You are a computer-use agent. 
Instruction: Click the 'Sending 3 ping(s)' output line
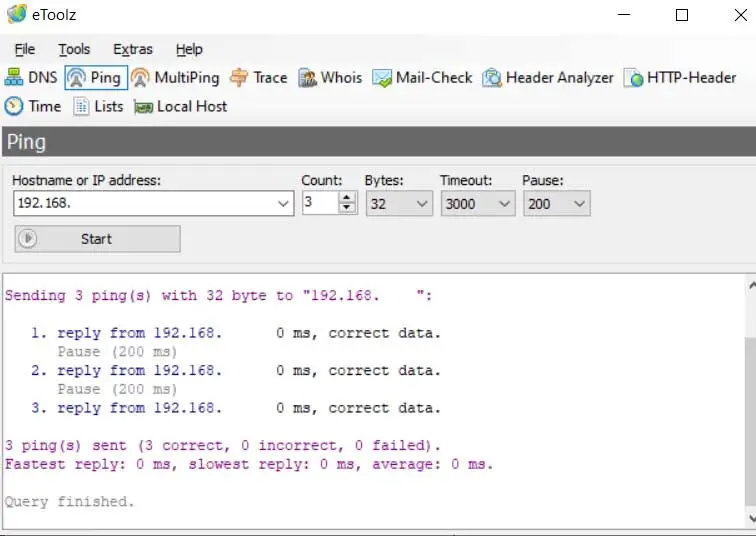point(219,295)
